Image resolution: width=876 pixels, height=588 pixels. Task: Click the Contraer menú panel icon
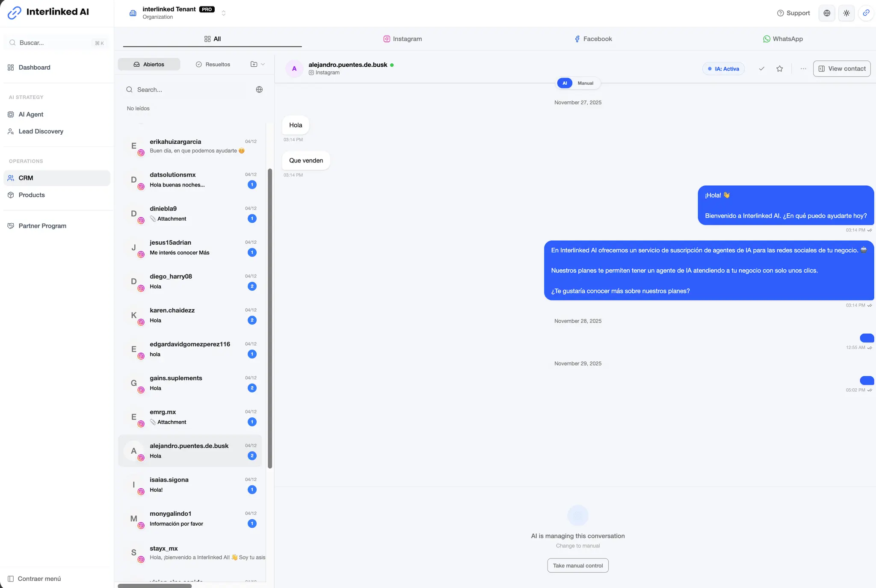pyautogui.click(x=11, y=579)
